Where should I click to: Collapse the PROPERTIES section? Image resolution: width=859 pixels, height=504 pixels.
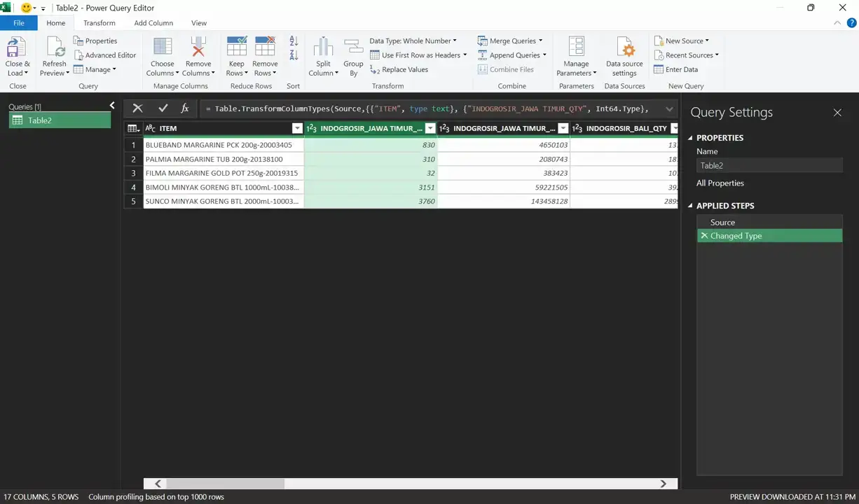pos(690,138)
